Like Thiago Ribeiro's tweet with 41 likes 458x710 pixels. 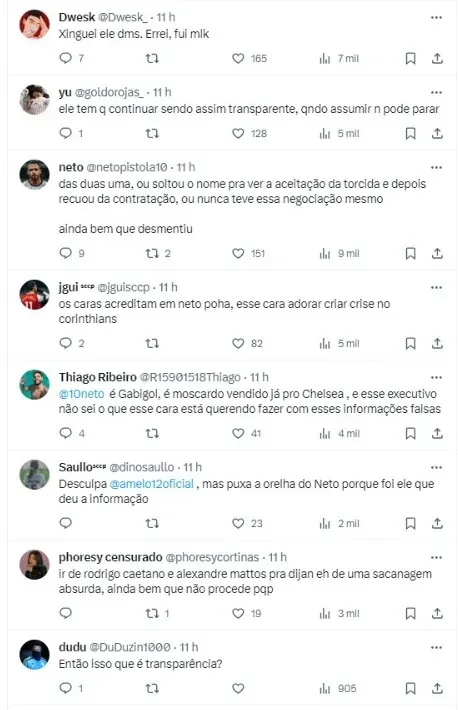coord(238,433)
